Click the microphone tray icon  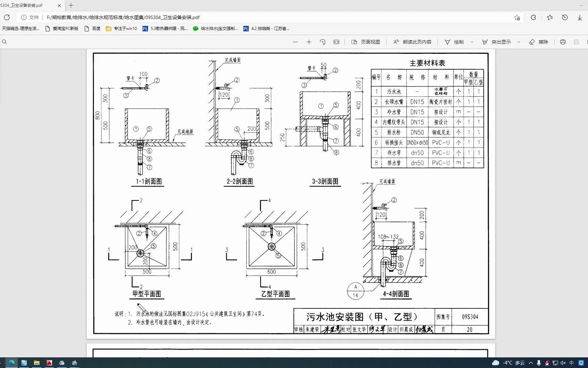tap(539, 363)
